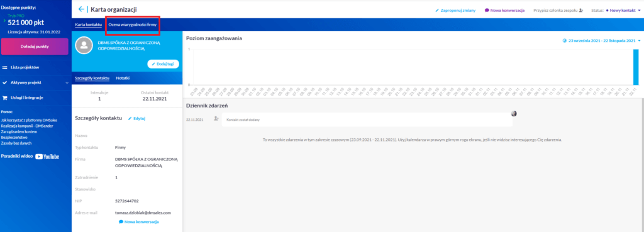Click the chat bubble icon of top Nowa konwersacja
This screenshot has height=232, width=644.
487,10
